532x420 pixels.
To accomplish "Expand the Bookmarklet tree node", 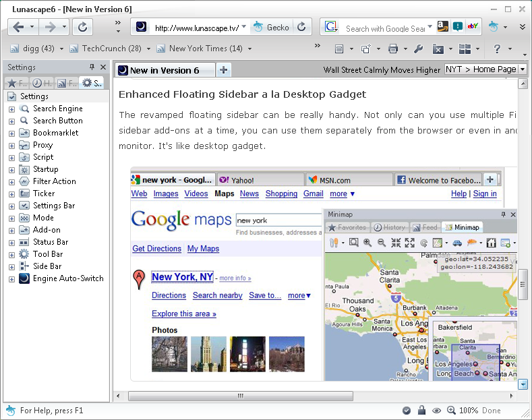I will click(11, 133).
